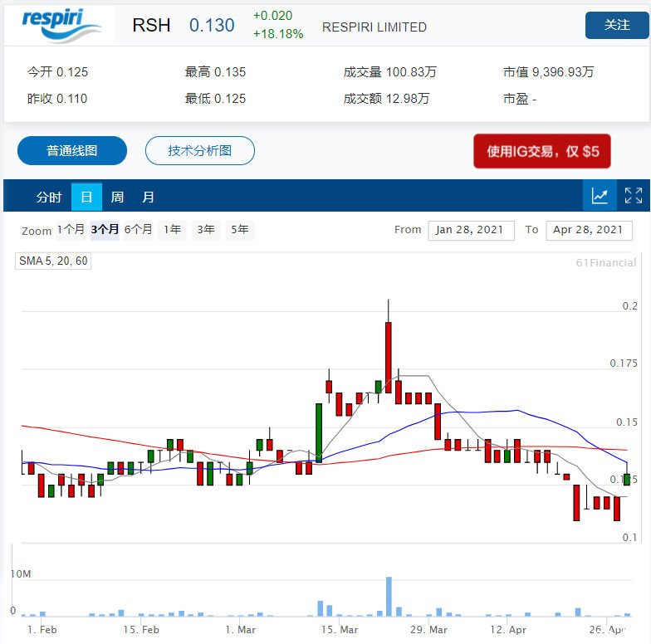Click the 昨收 0.110 previous close
Screen dimensions: 651x644
[x=57, y=99]
